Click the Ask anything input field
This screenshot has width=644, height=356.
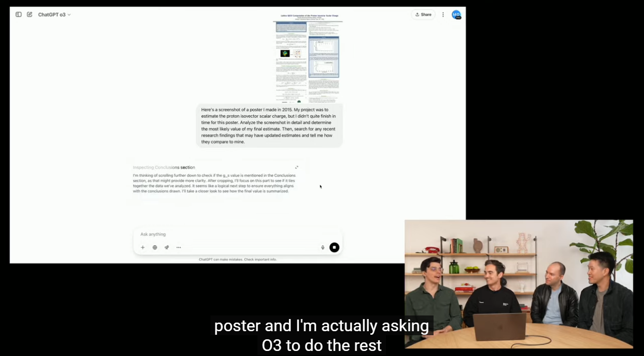point(202,234)
